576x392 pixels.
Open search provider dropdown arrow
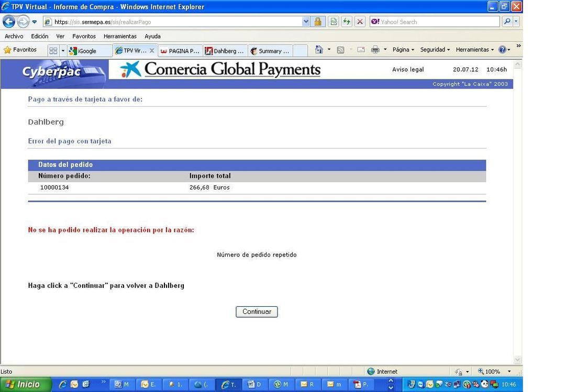[516, 21]
